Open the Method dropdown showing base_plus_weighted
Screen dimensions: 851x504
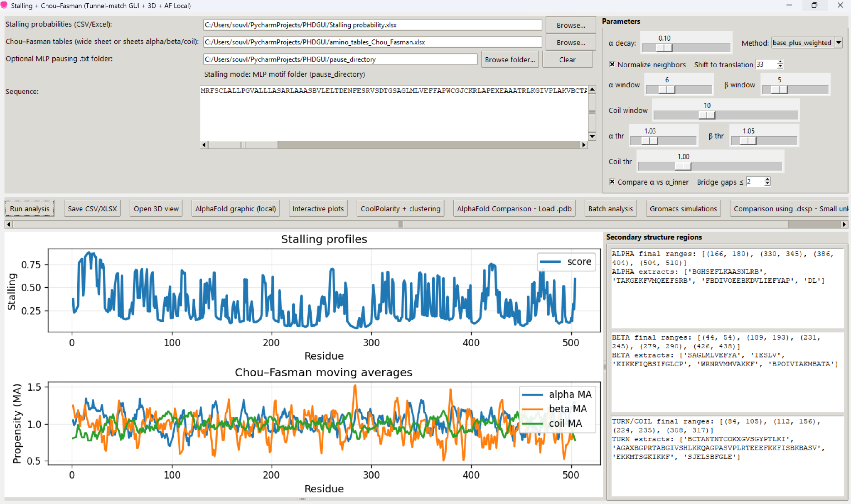point(839,42)
